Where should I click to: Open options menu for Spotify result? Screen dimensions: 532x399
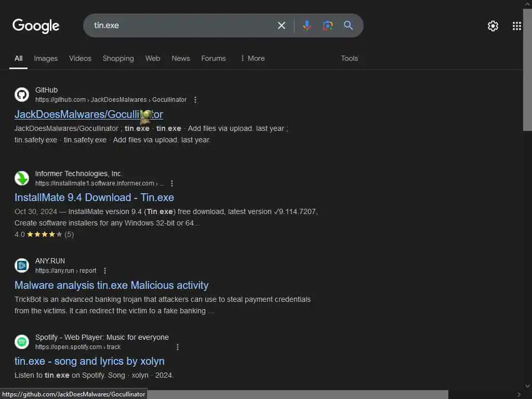tap(178, 347)
